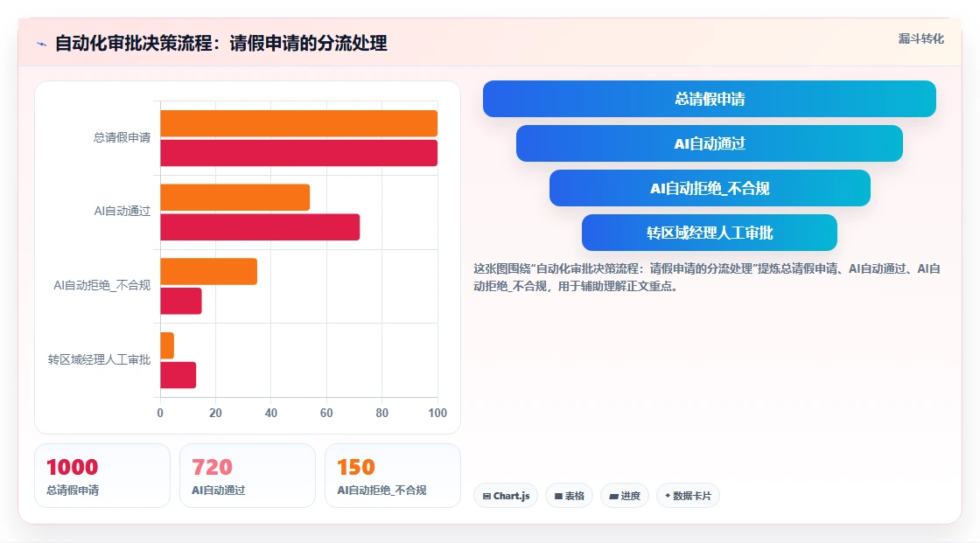Click the red bar for 总请假申请

pos(298,153)
